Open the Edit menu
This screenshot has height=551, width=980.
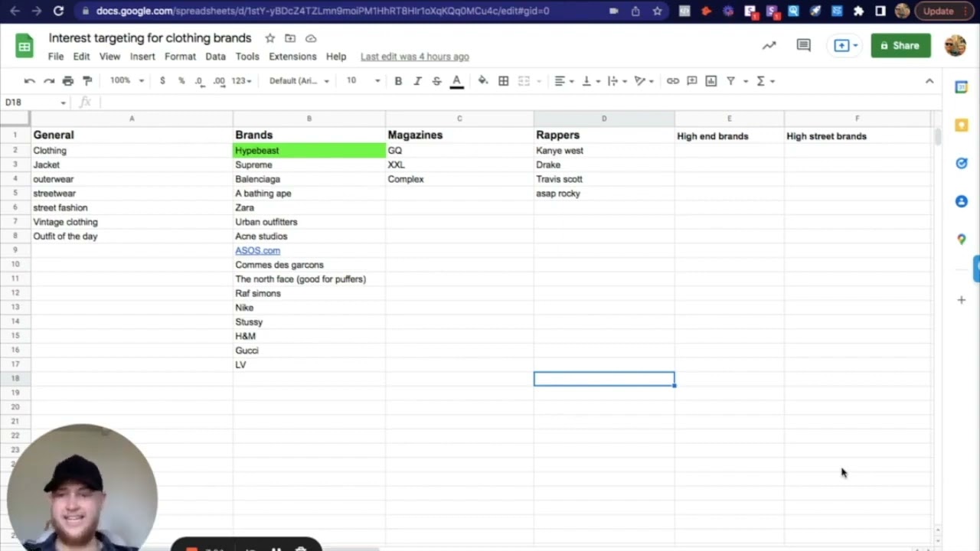pyautogui.click(x=81, y=57)
